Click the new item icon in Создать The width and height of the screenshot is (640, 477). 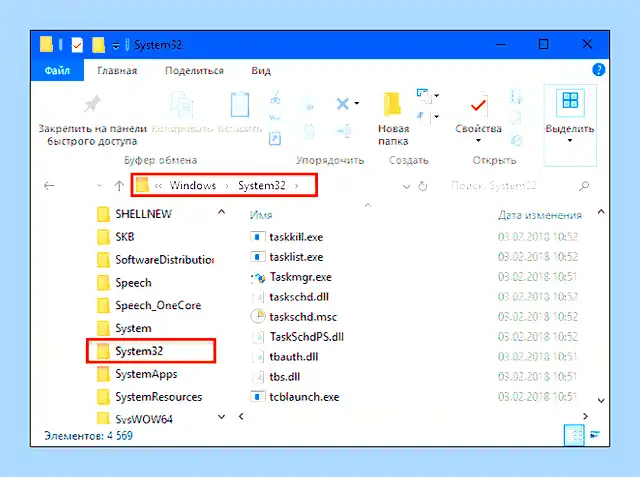pyautogui.click(x=423, y=96)
